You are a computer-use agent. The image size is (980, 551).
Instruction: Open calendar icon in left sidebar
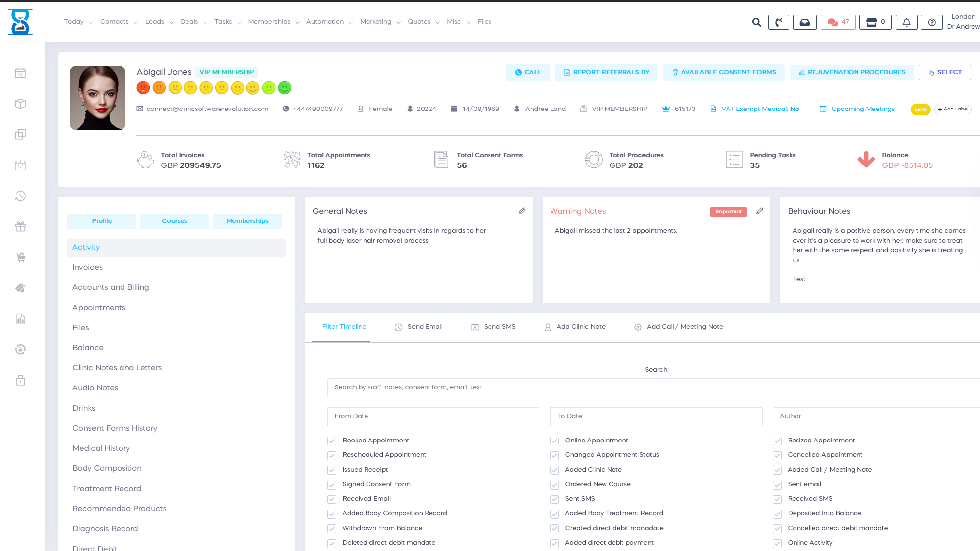coord(20,73)
